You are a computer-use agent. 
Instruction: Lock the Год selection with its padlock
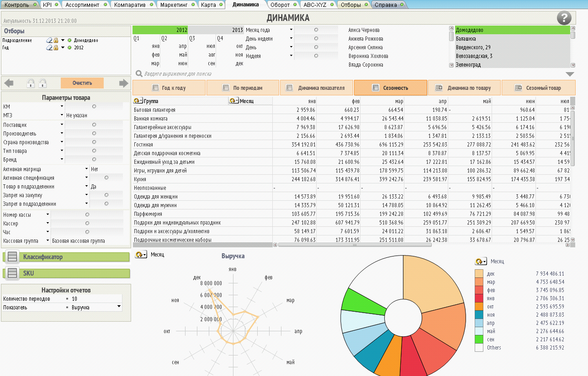pos(56,47)
